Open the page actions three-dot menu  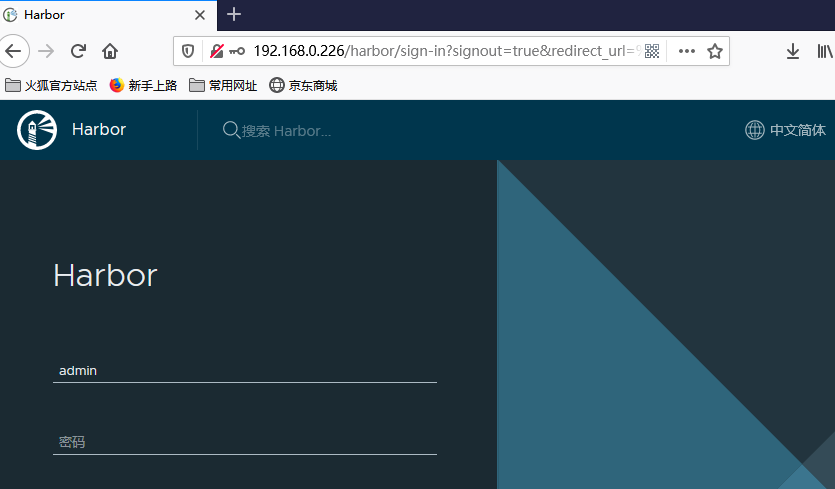click(686, 51)
